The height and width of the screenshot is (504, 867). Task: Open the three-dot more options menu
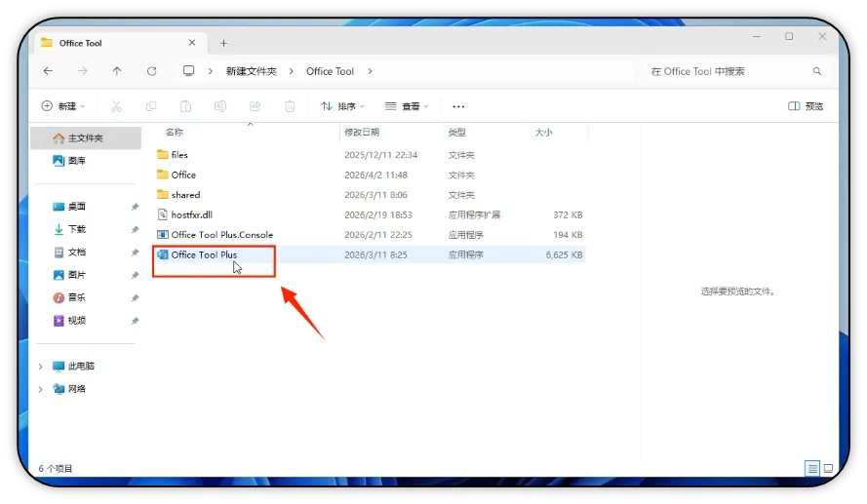[458, 106]
